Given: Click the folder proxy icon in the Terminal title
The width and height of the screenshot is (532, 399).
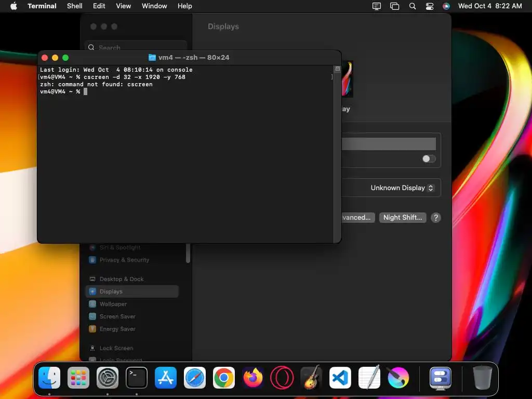Looking at the screenshot, I should click(x=152, y=58).
